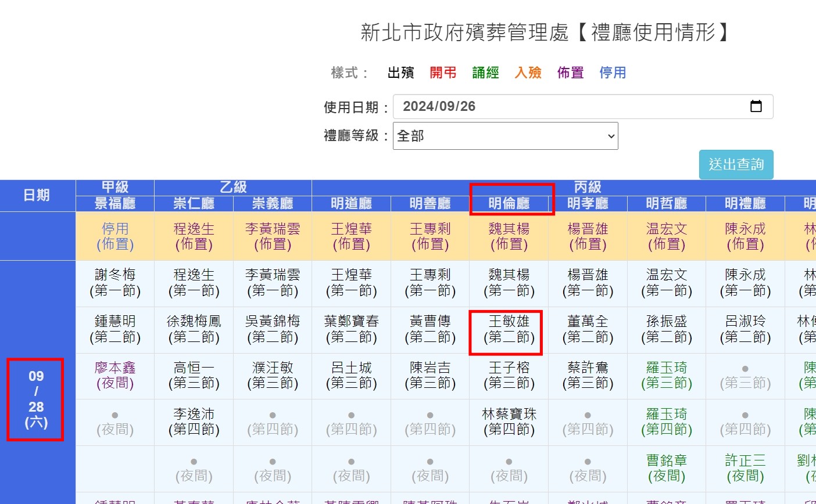
Task: Click the empty 夜間 dot under 崇仁廳
Action: pyautogui.click(x=194, y=462)
